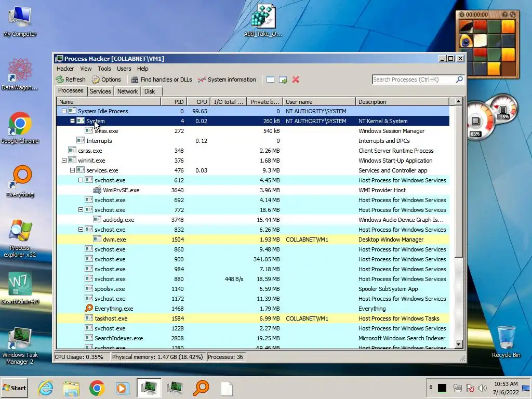Switch to the Services tab

point(100,91)
